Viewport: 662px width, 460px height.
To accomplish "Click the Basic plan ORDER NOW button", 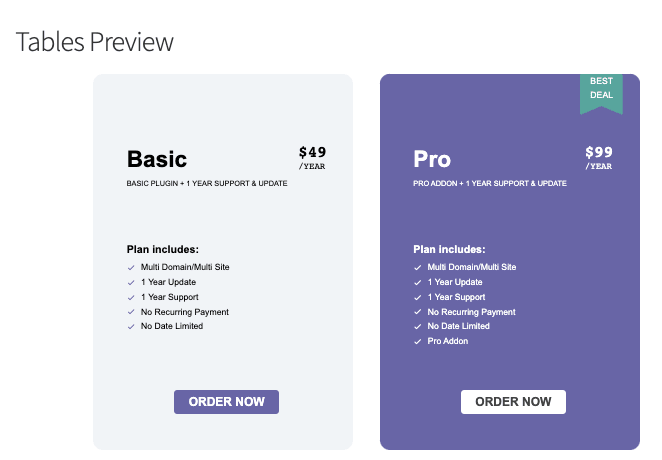I will pos(226,402).
